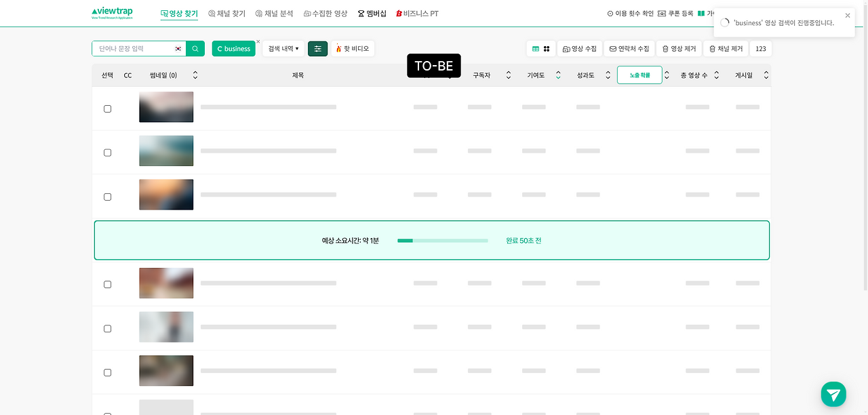Go to 채널 분석 tab

pos(274,14)
